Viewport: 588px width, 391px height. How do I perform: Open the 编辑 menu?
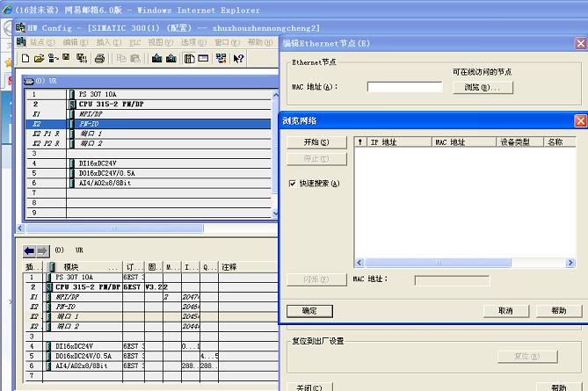pos(76,42)
